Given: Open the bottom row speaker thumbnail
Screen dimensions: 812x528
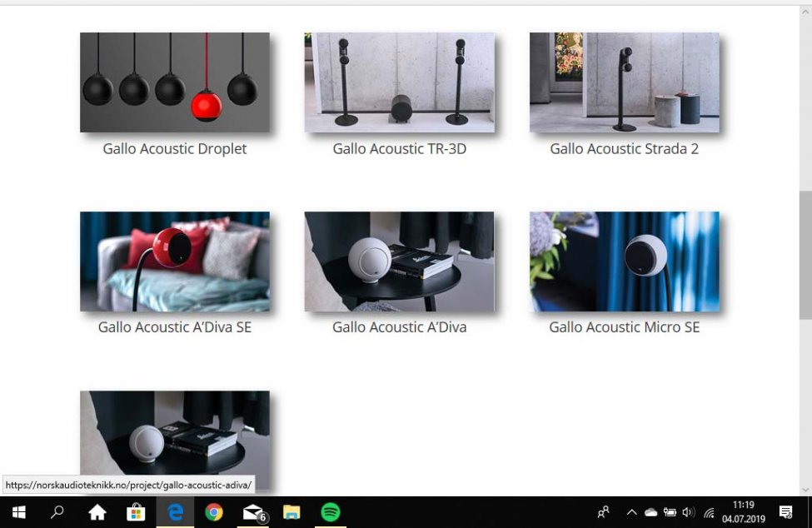Looking at the screenshot, I should tap(175, 440).
